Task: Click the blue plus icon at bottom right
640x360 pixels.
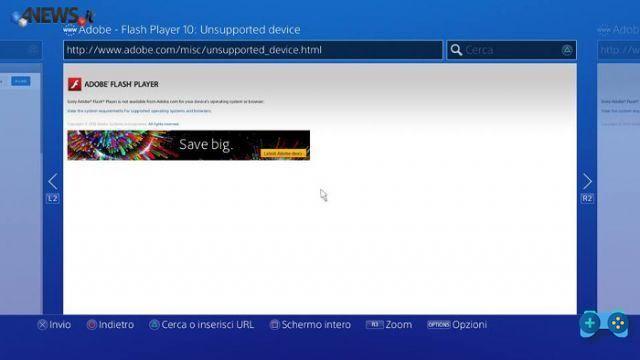Action: pyautogui.click(x=590, y=323)
